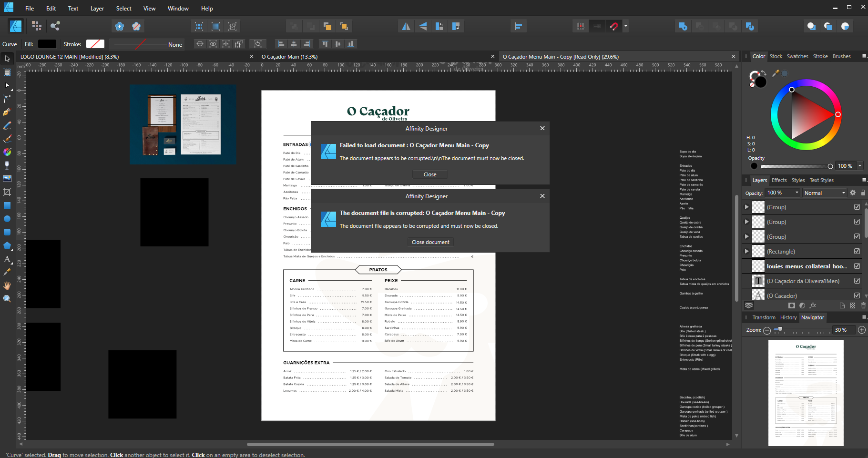
Task: Click the boolean Add operation icon
Action: pyautogui.click(x=683, y=26)
